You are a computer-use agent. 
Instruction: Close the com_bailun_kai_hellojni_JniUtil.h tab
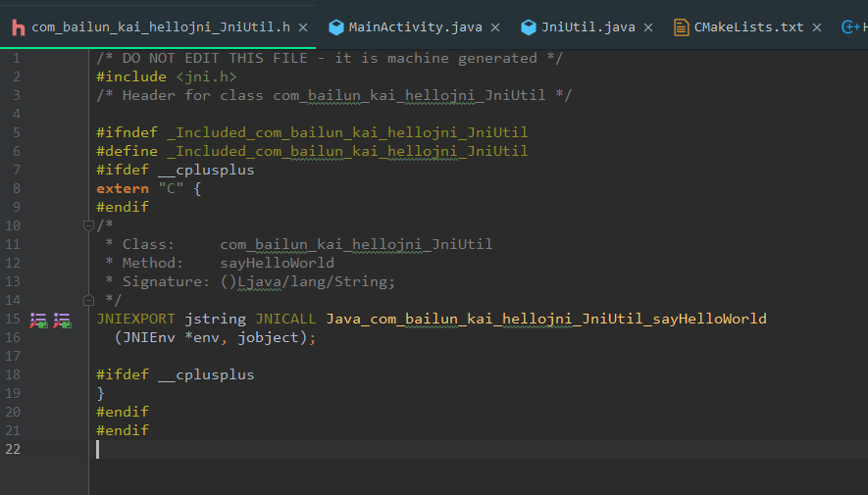click(303, 27)
